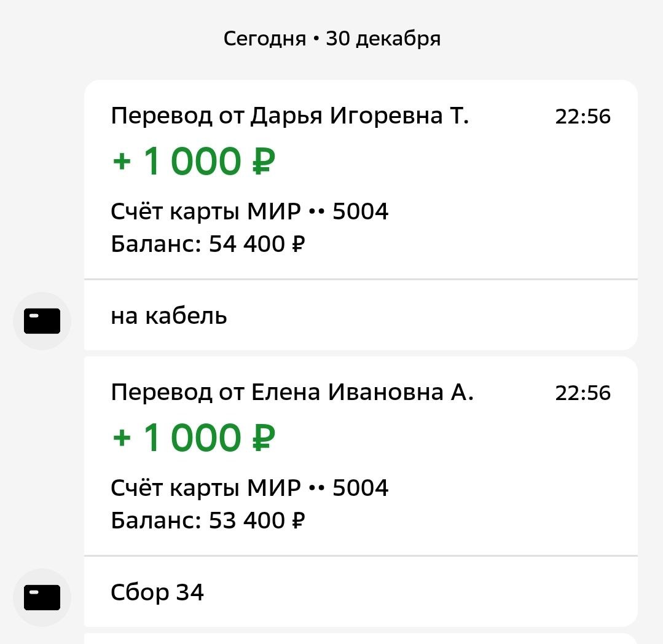The width and height of the screenshot is (663, 644).
Task: Tap the 'Сегодня' label in date header
Action: [264, 39]
